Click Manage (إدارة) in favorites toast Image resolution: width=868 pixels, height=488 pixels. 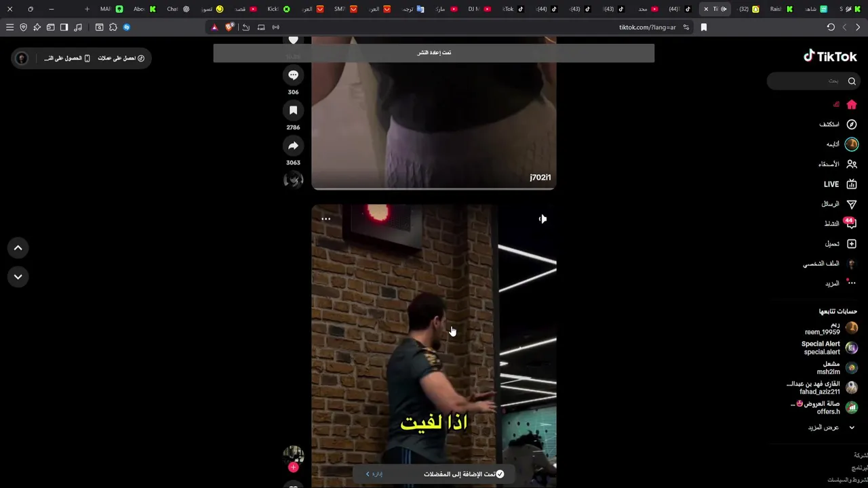[374, 474]
